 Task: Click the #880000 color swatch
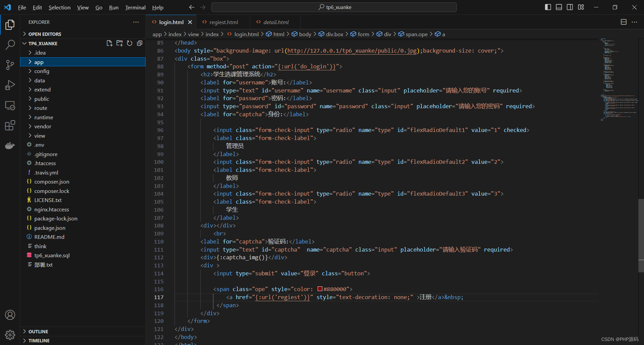(x=320, y=289)
